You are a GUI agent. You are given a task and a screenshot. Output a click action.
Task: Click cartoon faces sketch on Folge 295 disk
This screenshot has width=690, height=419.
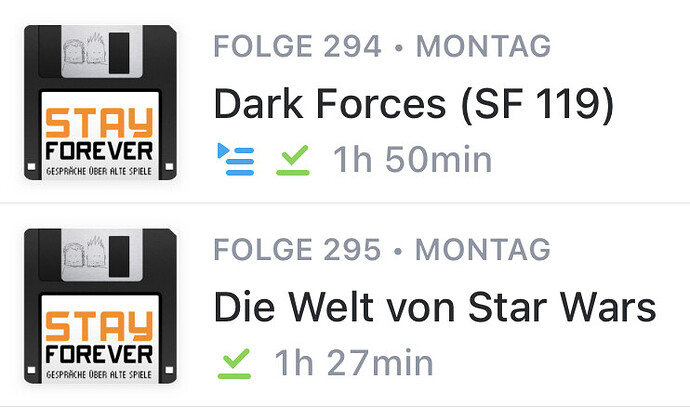[84, 254]
